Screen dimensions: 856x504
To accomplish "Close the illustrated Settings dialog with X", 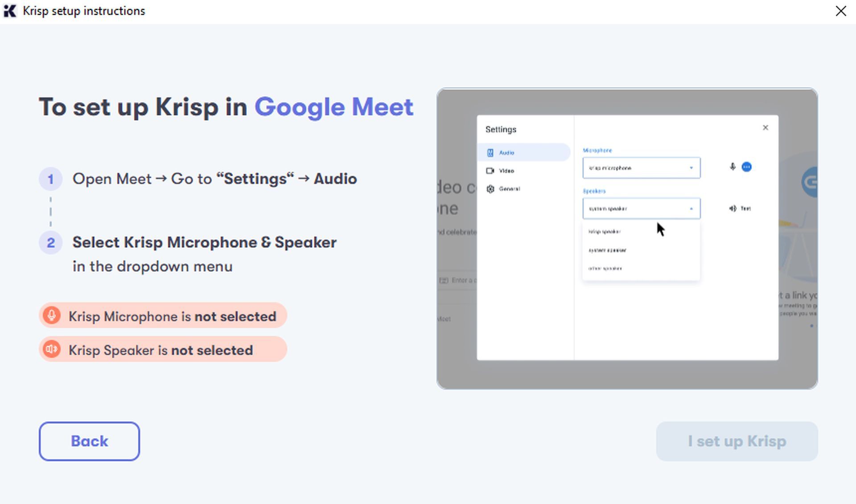I will point(765,128).
